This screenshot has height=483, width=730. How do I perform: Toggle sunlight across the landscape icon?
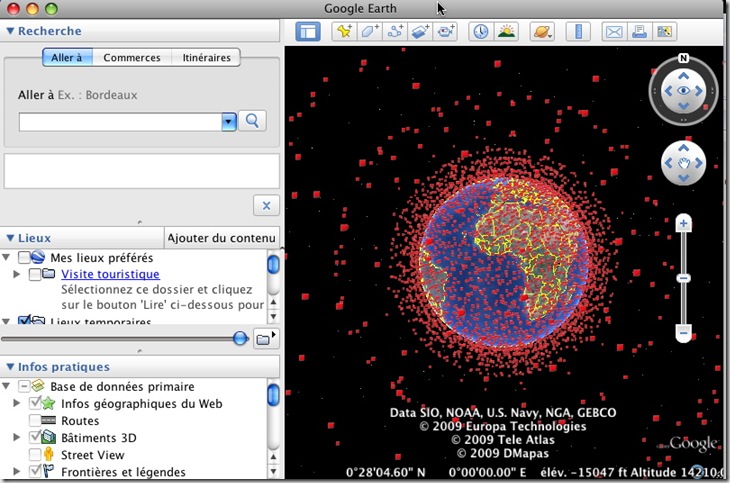506,32
